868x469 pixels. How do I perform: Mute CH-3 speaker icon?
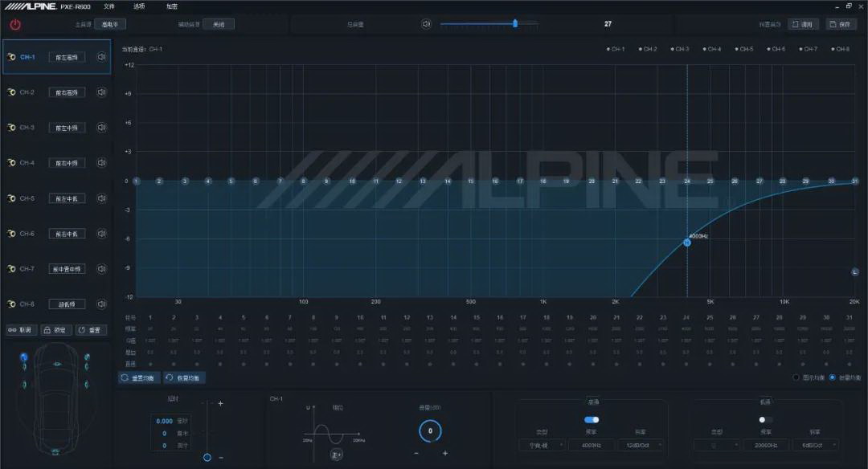click(x=102, y=128)
